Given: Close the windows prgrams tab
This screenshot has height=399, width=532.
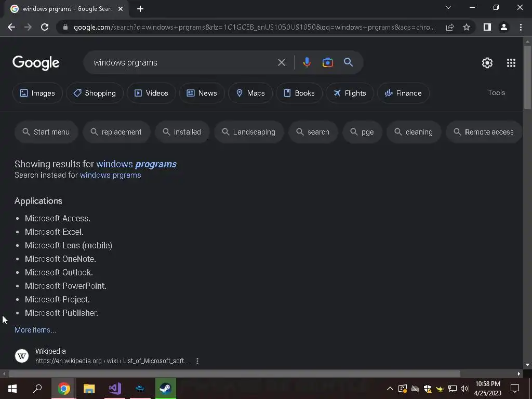Looking at the screenshot, I should (121, 9).
